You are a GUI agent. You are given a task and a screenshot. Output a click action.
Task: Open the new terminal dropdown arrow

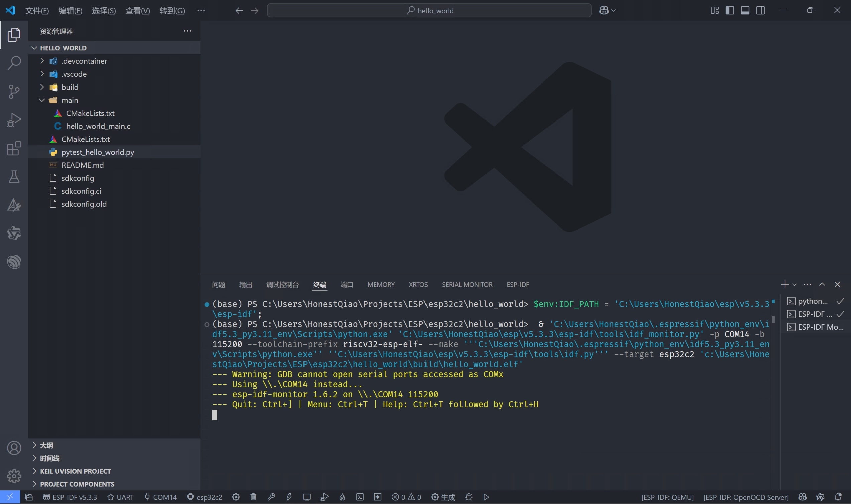coord(794,285)
